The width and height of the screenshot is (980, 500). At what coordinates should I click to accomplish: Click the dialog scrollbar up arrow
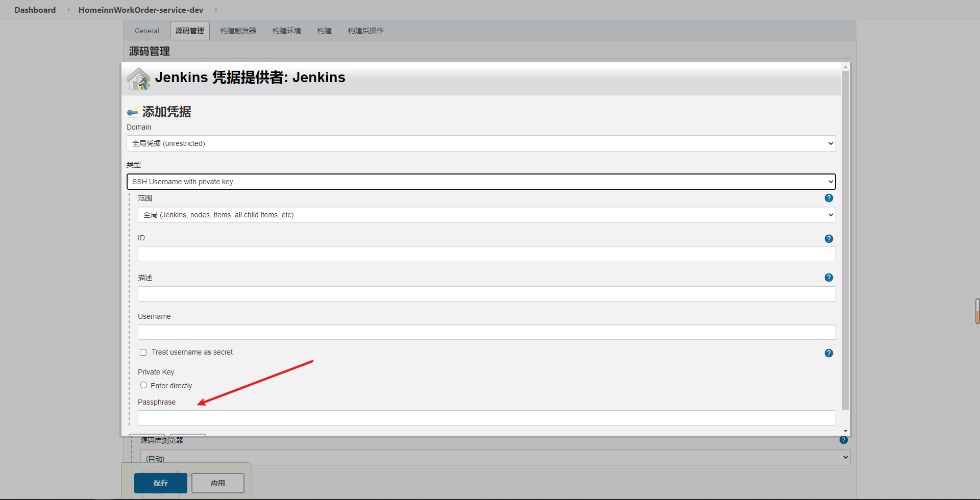[x=845, y=66]
